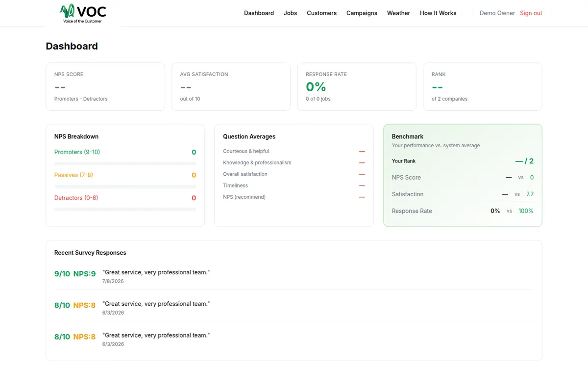Click the Benchmark NPS Score label
Image resolution: width=588 pixels, height=368 pixels.
coord(406,178)
